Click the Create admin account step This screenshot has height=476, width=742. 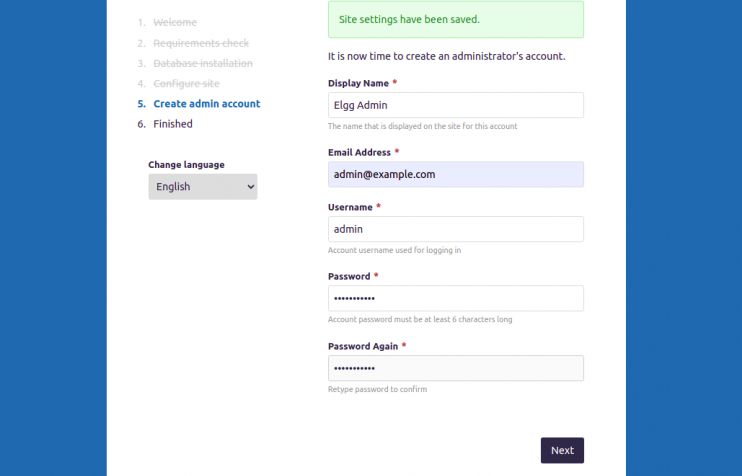(206, 104)
